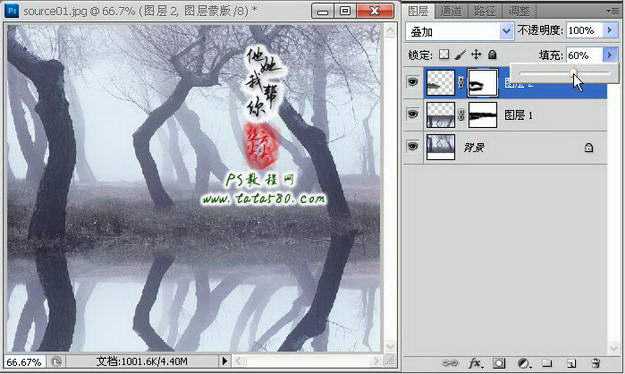Create a new layer

571,363
